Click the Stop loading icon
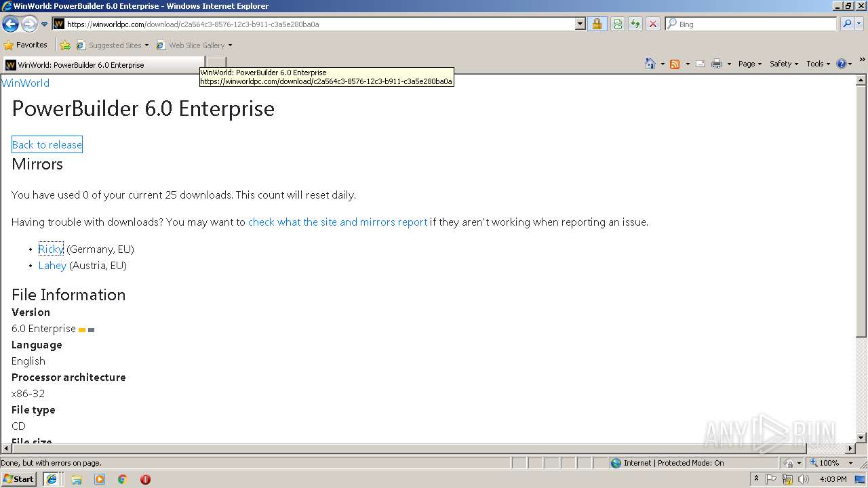The width and height of the screenshot is (868, 488). point(653,24)
